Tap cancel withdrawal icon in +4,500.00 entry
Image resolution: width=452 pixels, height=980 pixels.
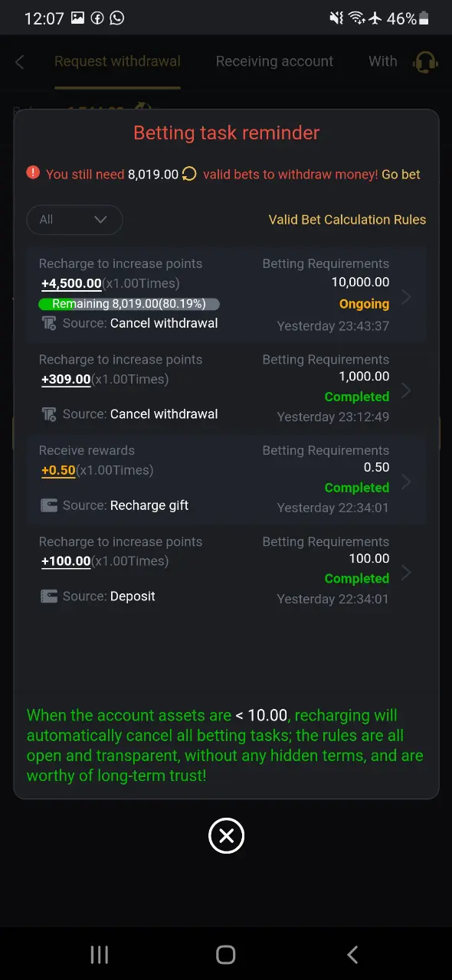point(49,323)
